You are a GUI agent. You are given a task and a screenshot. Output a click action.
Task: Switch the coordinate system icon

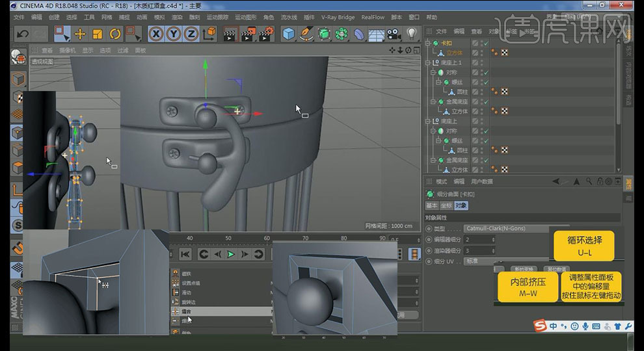pyautogui.click(x=209, y=34)
